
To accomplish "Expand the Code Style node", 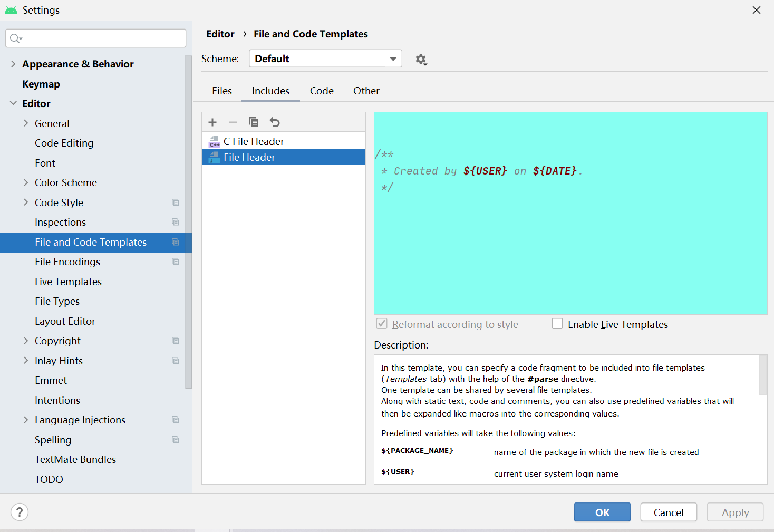I will coord(26,202).
